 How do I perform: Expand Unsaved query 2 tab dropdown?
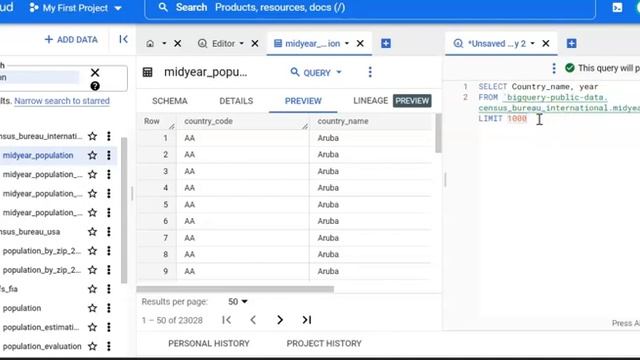(532, 43)
